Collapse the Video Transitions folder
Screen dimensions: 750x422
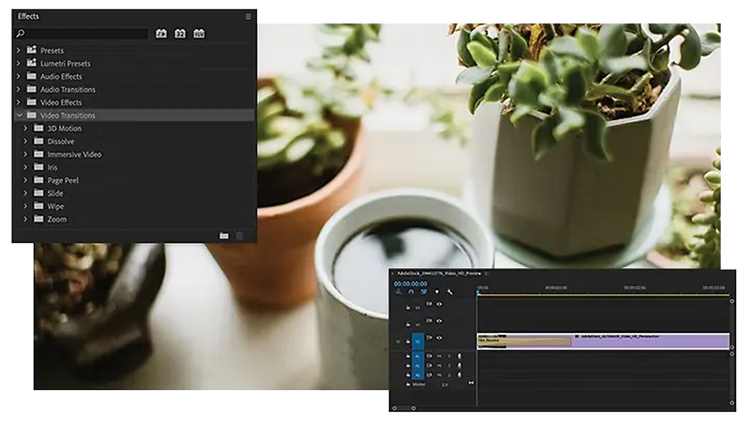click(19, 116)
